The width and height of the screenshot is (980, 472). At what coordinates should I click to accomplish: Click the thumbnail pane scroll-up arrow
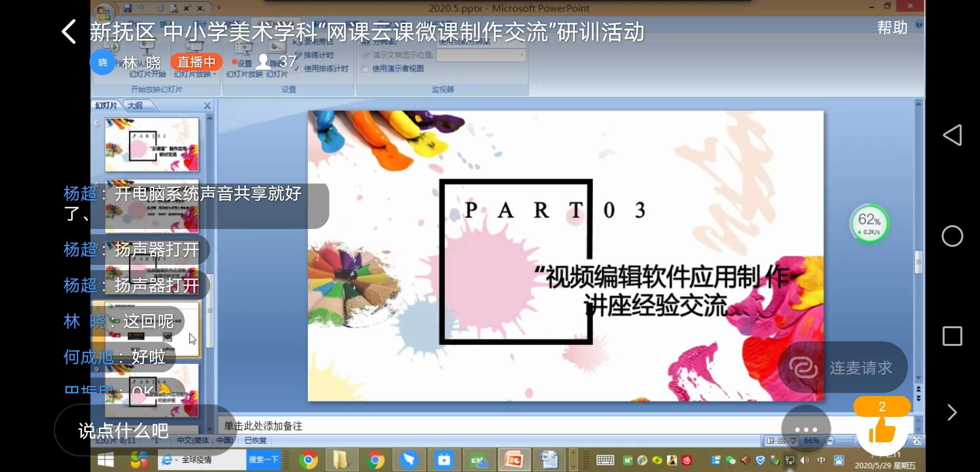[x=210, y=118]
